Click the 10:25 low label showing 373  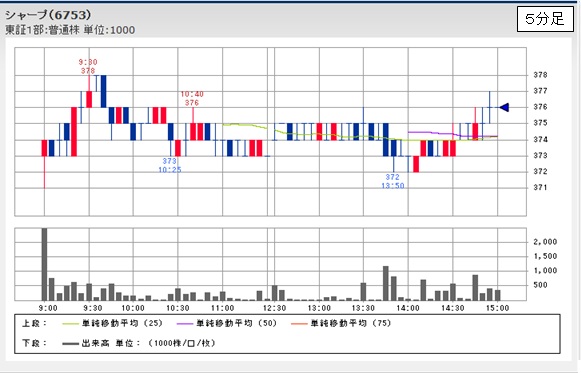point(170,165)
